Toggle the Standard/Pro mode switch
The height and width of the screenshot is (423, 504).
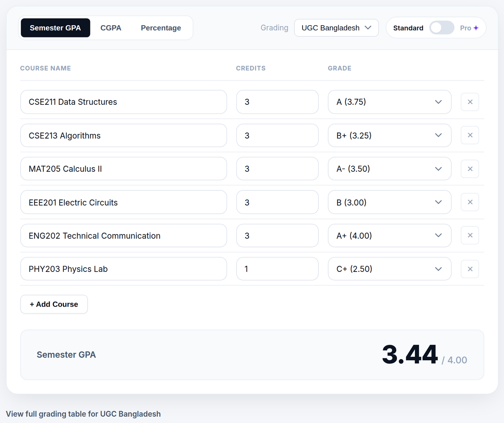pyautogui.click(x=442, y=28)
